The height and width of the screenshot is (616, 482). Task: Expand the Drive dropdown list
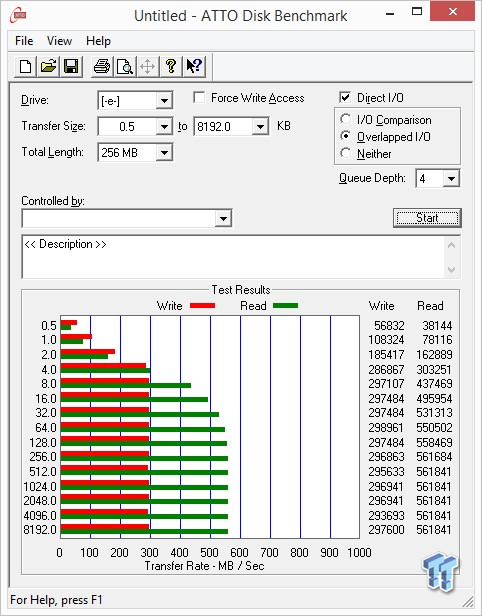pos(164,101)
